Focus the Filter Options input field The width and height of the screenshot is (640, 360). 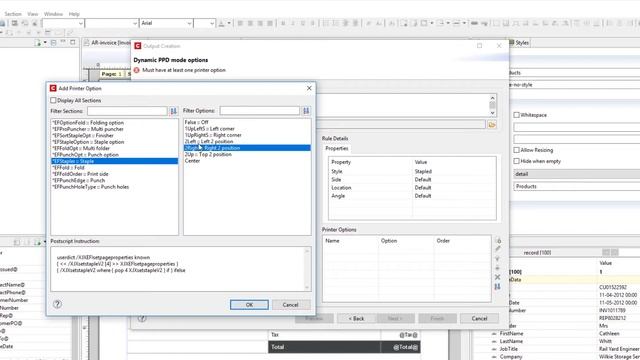pyautogui.click(x=260, y=111)
